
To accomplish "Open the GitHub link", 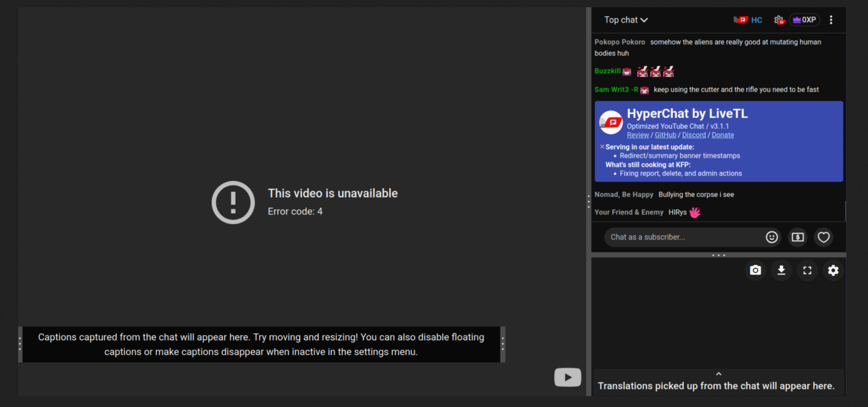I will pyautogui.click(x=665, y=135).
